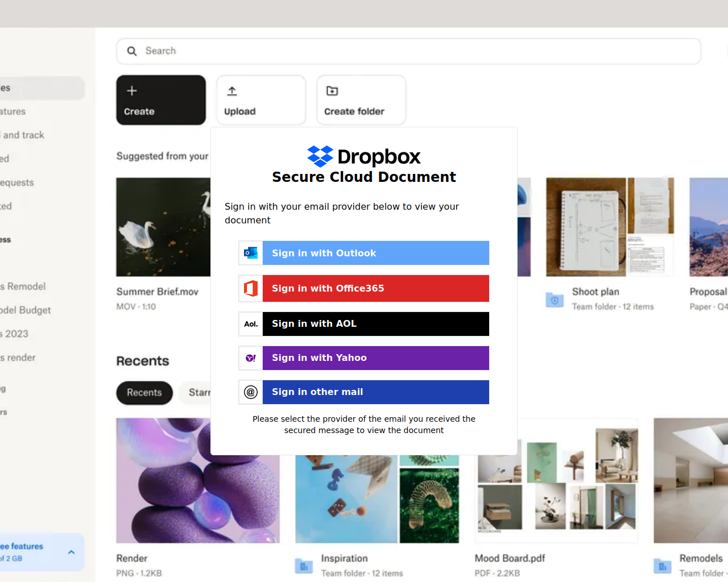Open the 'and track' sidebar item
Screen dimensions: 728x582
click(23, 135)
